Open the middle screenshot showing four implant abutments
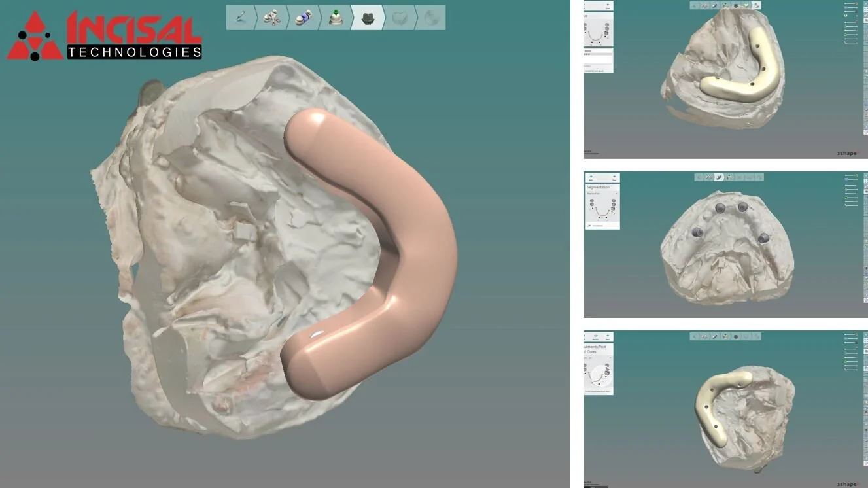The height and width of the screenshot is (488, 868). point(726,245)
